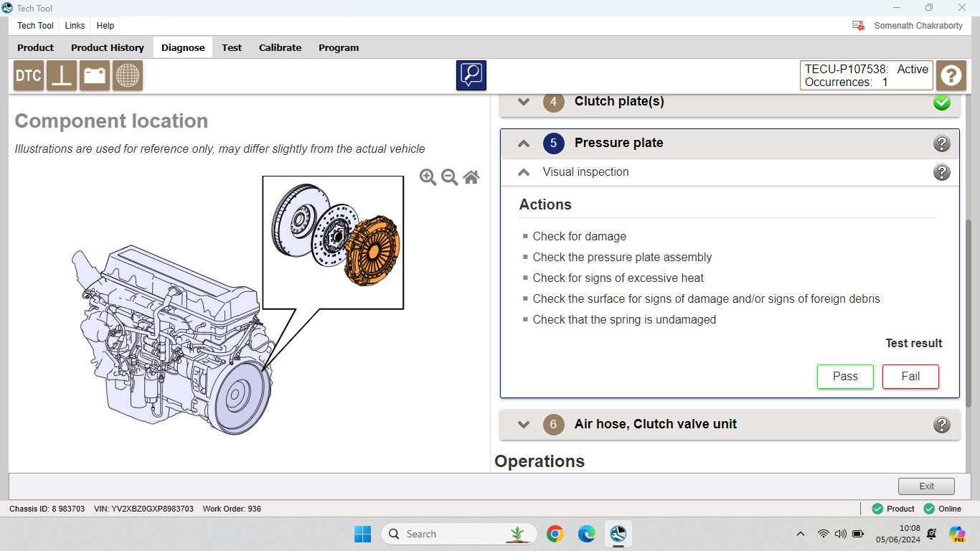Click the taskbar Search box
Screen dimensions: 980x551
458,534
